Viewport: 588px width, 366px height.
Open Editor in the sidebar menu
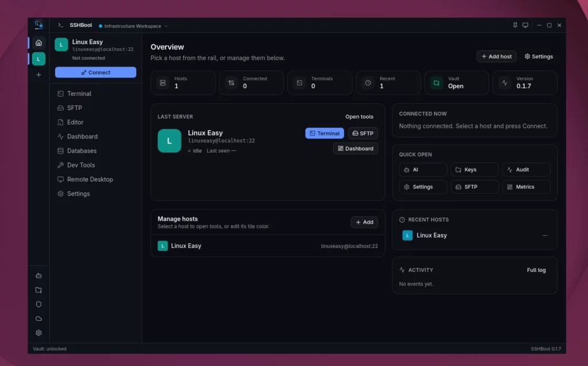tap(95, 122)
